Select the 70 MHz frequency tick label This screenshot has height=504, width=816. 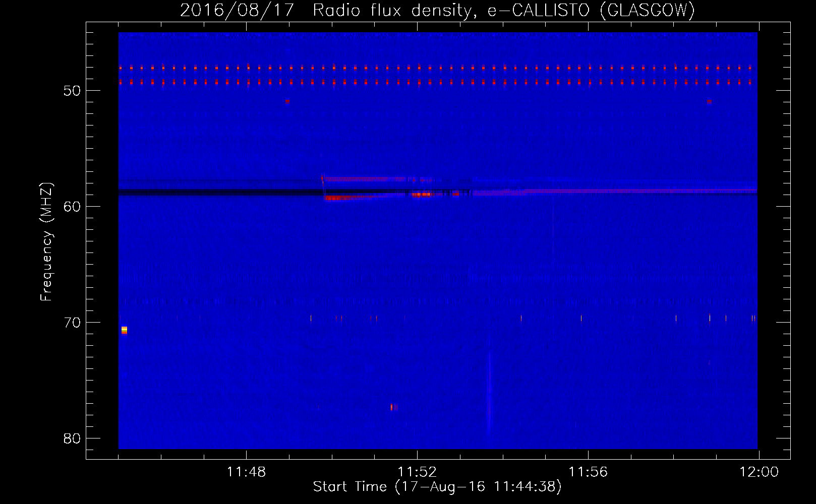(72, 323)
